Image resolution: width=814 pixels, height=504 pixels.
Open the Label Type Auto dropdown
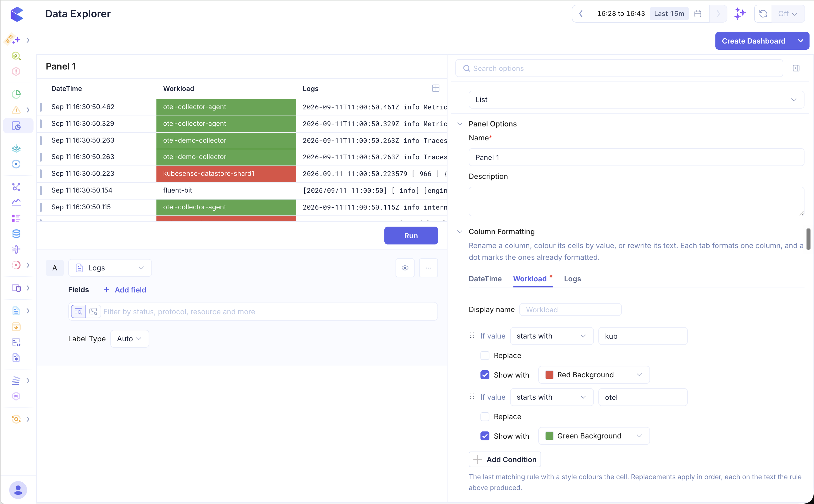pos(129,339)
